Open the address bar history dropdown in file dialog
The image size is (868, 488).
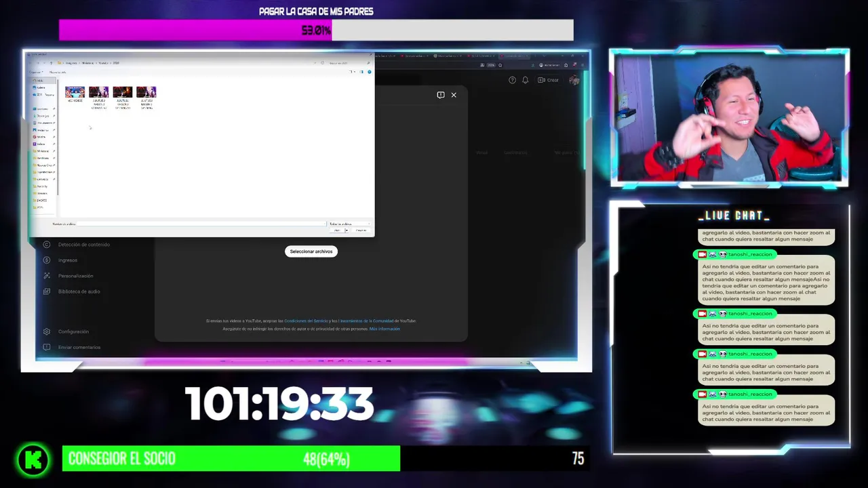tap(315, 63)
